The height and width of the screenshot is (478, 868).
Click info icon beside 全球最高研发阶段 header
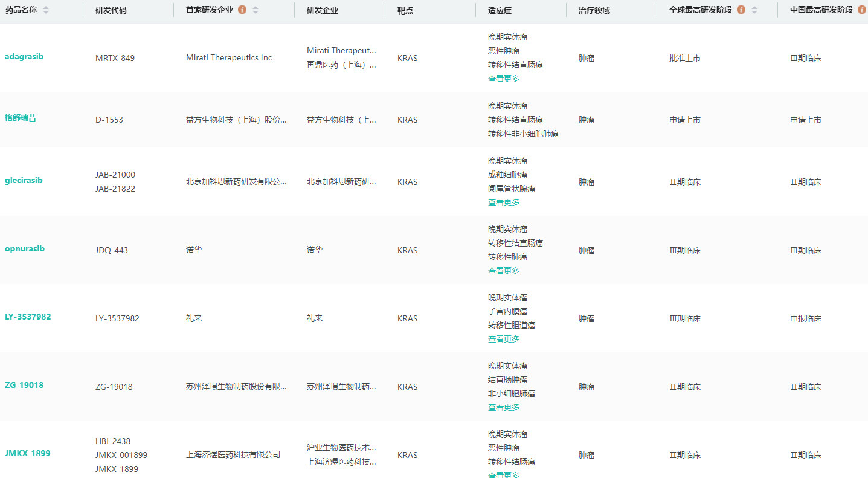[x=741, y=10]
